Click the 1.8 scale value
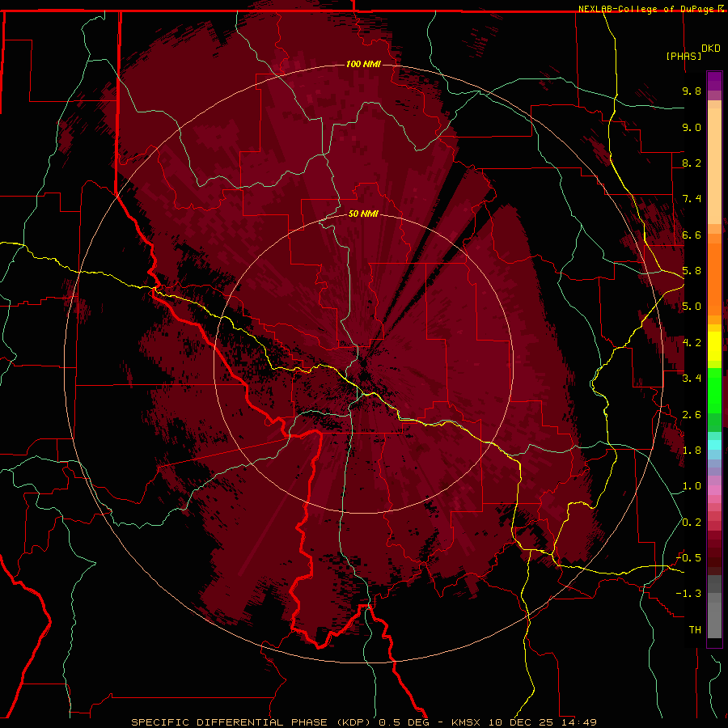Viewport: 728px width, 728px height. pos(692,451)
